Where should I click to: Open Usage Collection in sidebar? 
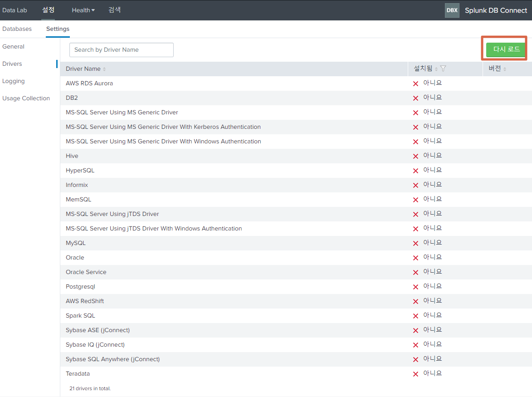(26, 98)
